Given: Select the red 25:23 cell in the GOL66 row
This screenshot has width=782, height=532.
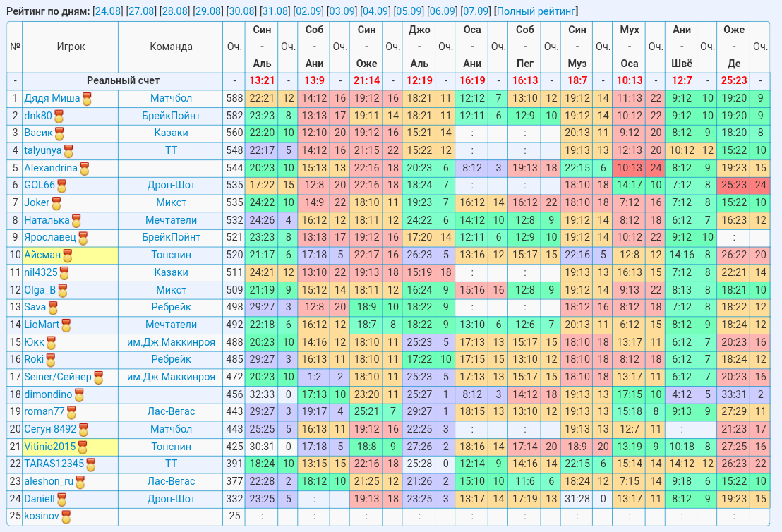Looking at the screenshot, I should tap(734, 185).
